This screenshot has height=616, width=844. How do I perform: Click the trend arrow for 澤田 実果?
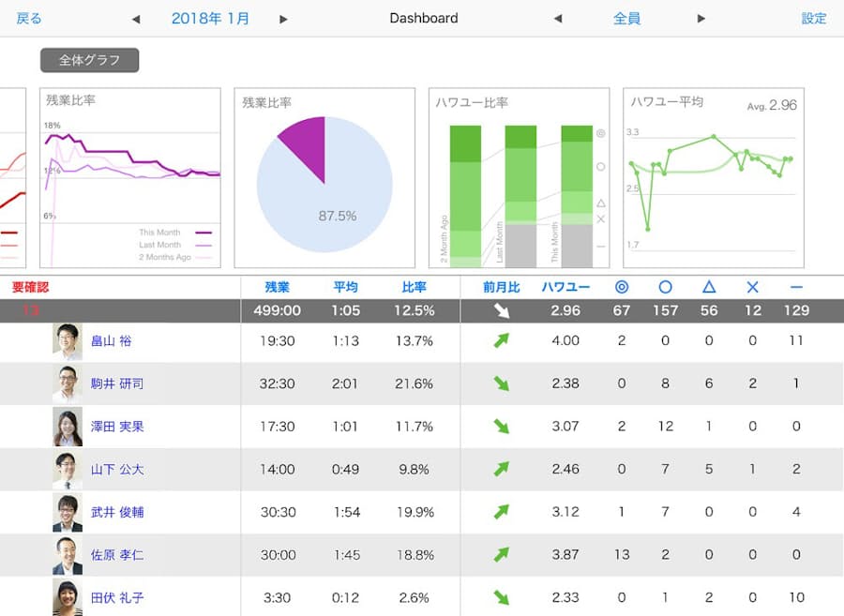502,427
